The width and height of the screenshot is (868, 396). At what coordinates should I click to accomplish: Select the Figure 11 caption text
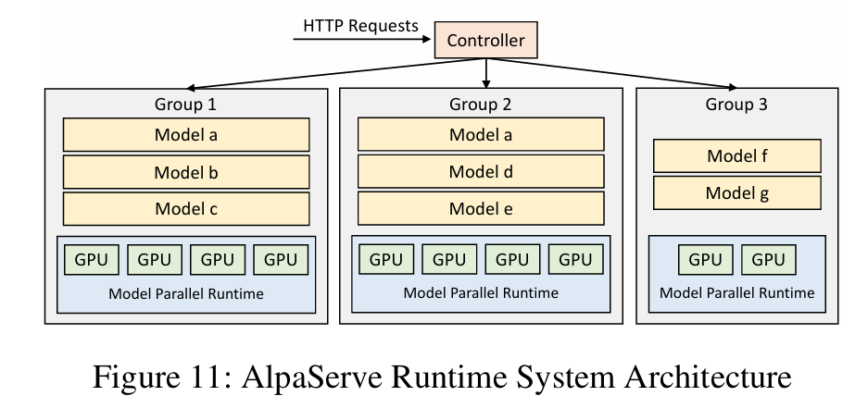coord(442,376)
